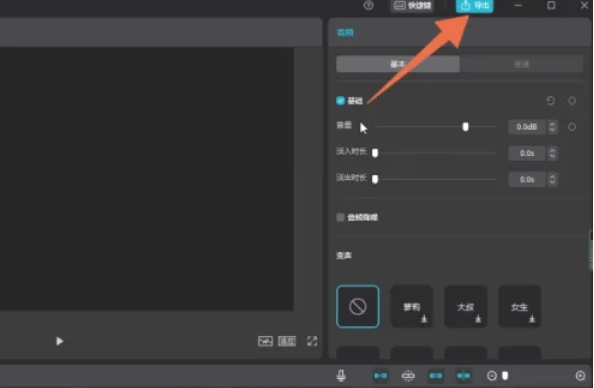Image resolution: width=594 pixels, height=388 pixels.
Task: Click the download icon on 大叔 card
Action: (478, 319)
